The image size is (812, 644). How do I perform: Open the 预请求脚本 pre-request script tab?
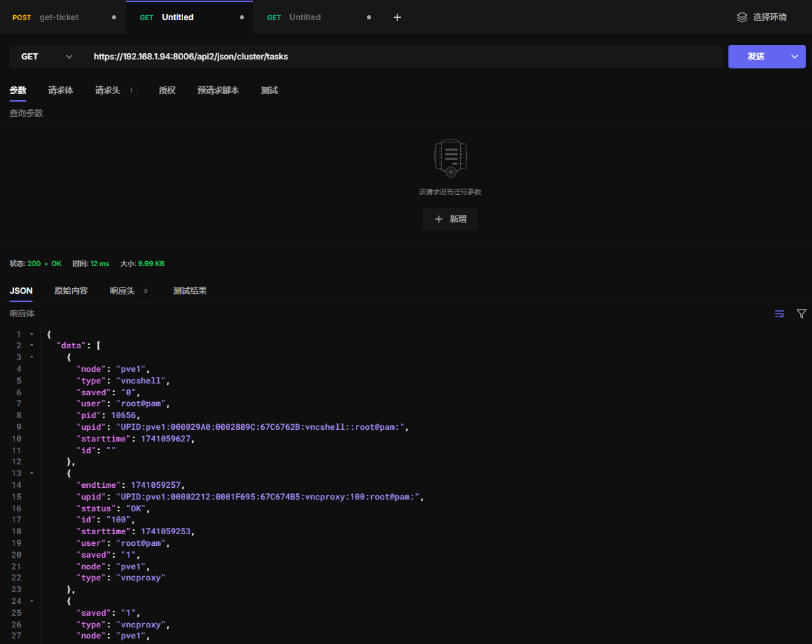218,91
